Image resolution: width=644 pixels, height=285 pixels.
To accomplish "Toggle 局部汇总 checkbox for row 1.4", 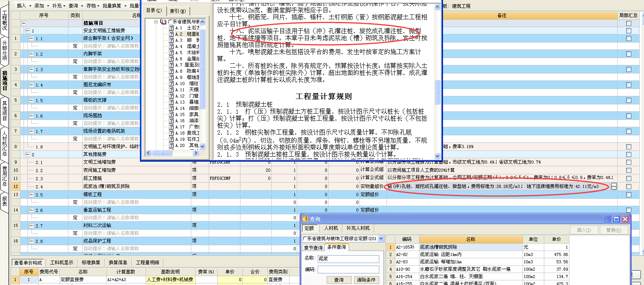I will (x=629, y=85).
